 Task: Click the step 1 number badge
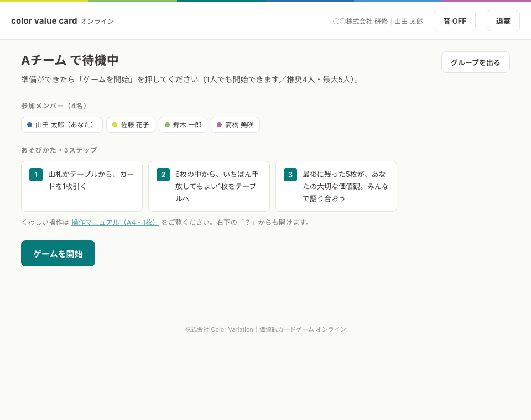pos(36,175)
